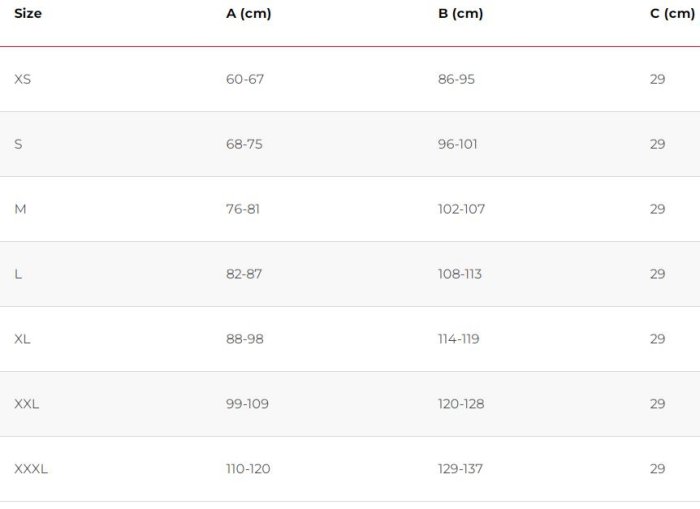Image resolution: width=700 pixels, height=509 pixels.
Task: Click the C (cm) column header
Action: point(671,14)
